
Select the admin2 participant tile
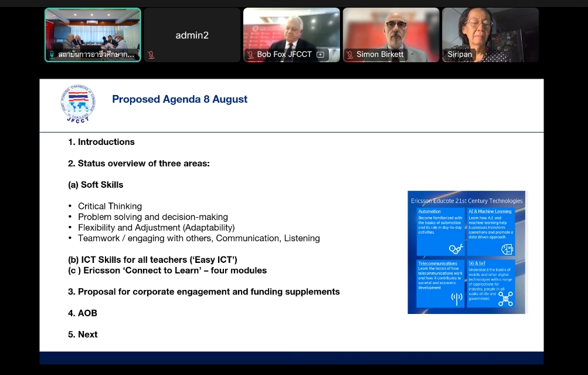(192, 35)
